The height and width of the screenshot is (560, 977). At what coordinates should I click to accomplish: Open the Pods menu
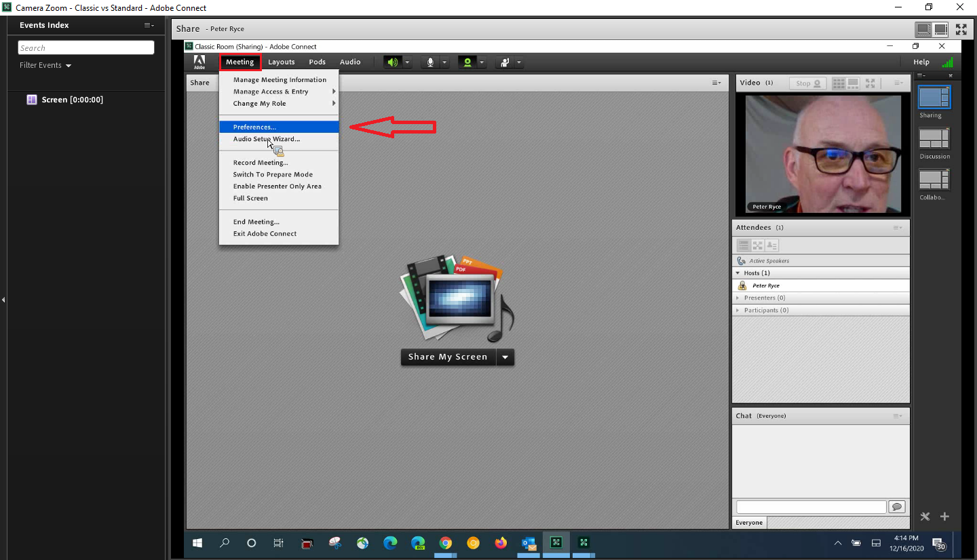[x=317, y=62]
